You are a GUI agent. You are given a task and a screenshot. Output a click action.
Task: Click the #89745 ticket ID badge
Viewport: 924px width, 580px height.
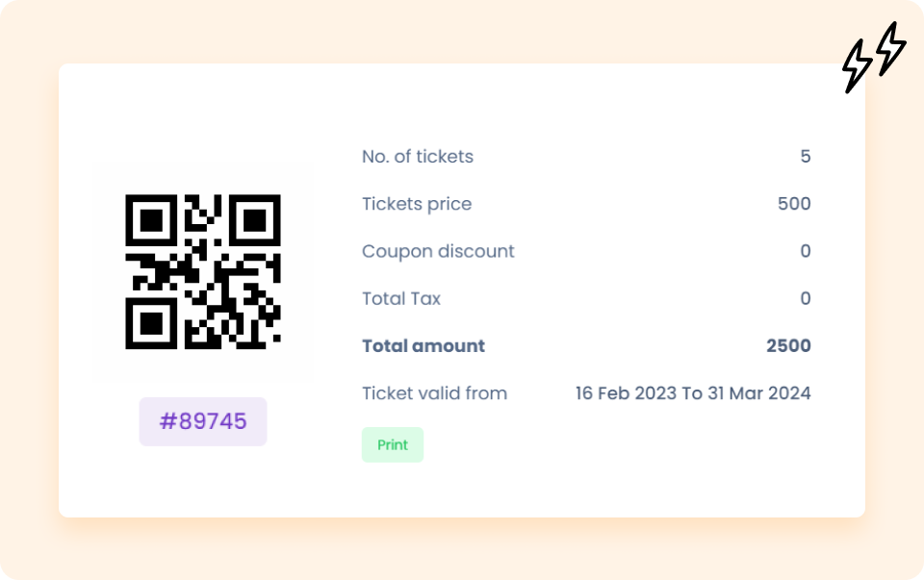pos(203,421)
